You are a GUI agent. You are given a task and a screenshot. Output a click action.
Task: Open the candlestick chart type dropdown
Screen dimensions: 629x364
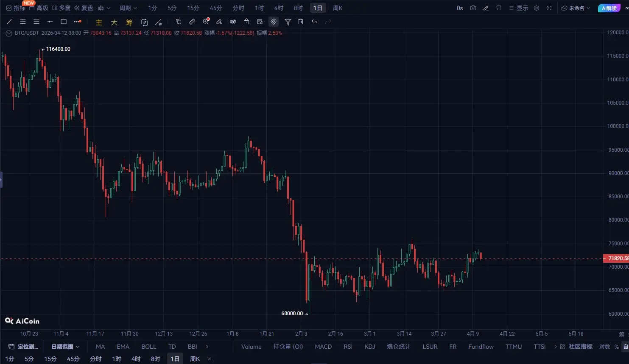click(104, 8)
